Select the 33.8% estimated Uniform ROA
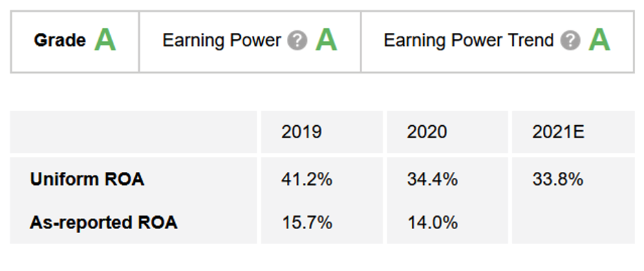The image size is (644, 271). [x=558, y=180]
